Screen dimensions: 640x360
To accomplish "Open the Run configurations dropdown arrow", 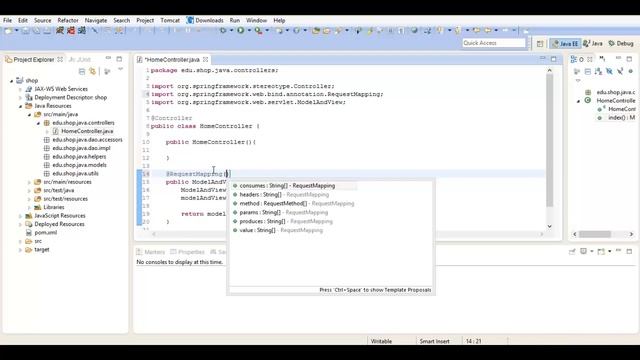I will pyautogui.click(x=249, y=30).
